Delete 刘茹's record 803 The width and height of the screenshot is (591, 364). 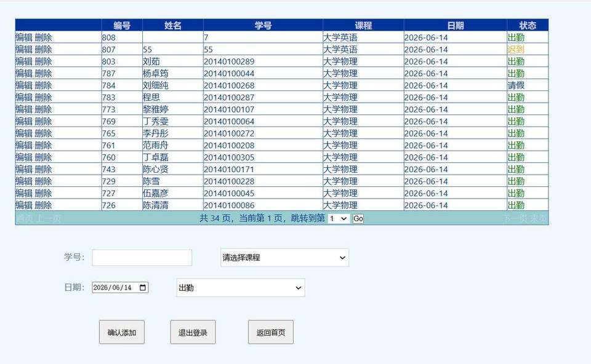(43, 61)
